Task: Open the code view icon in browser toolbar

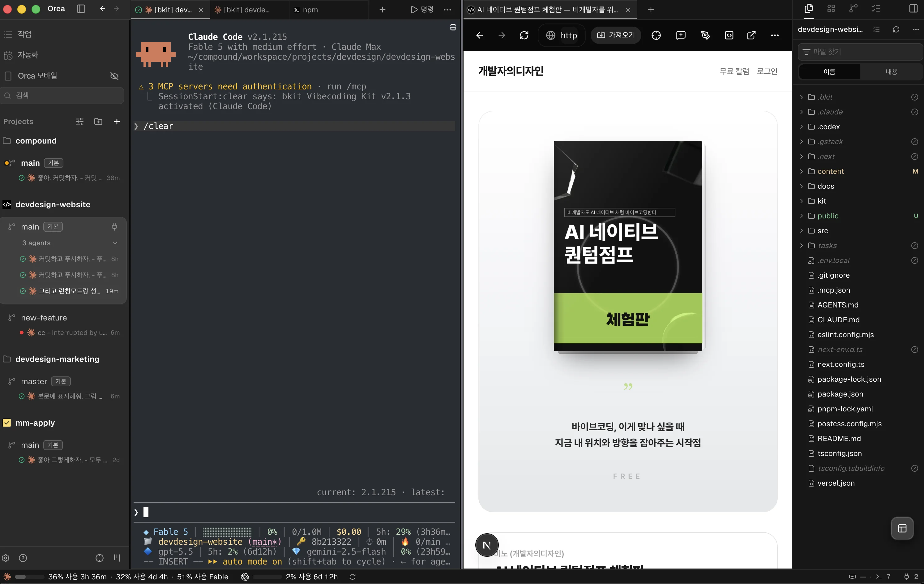Action: point(729,35)
